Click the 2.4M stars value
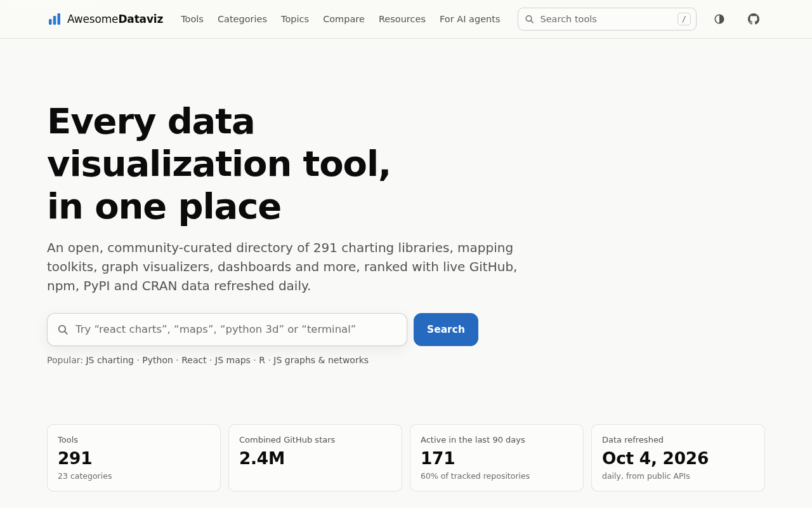The height and width of the screenshot is (508, 812). pos(262,458)
